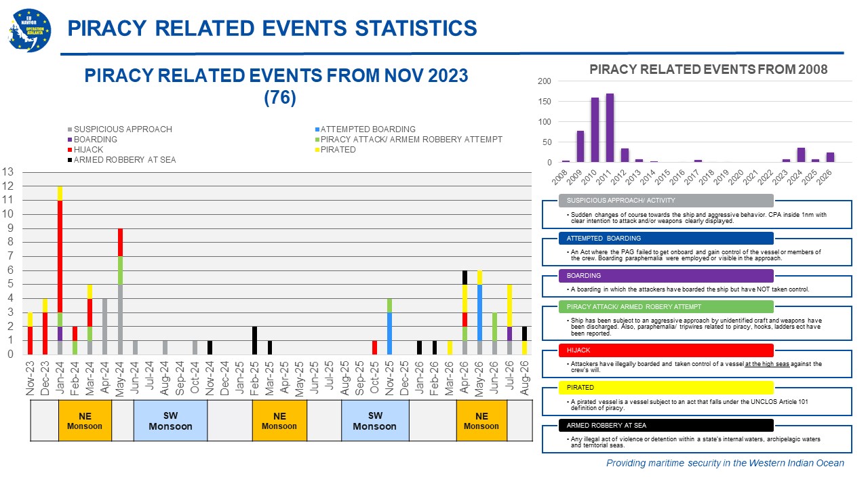
Task: Click 'Providing maritime security in the Western Indian Ocean'
Action: 725,463
